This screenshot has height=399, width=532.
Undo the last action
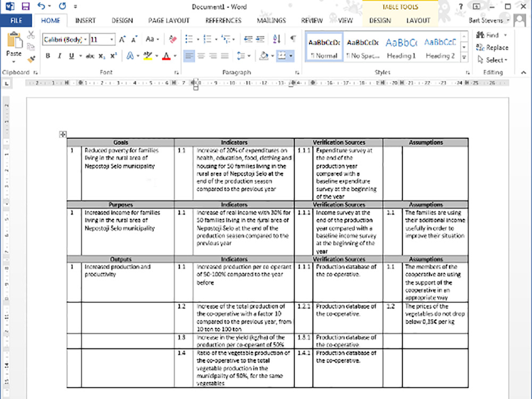pos(41,6)
